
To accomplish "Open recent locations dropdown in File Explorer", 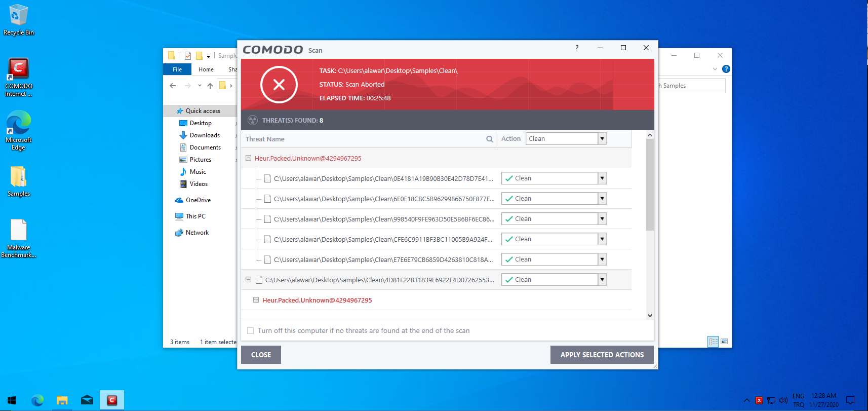I will pos(200,86).
